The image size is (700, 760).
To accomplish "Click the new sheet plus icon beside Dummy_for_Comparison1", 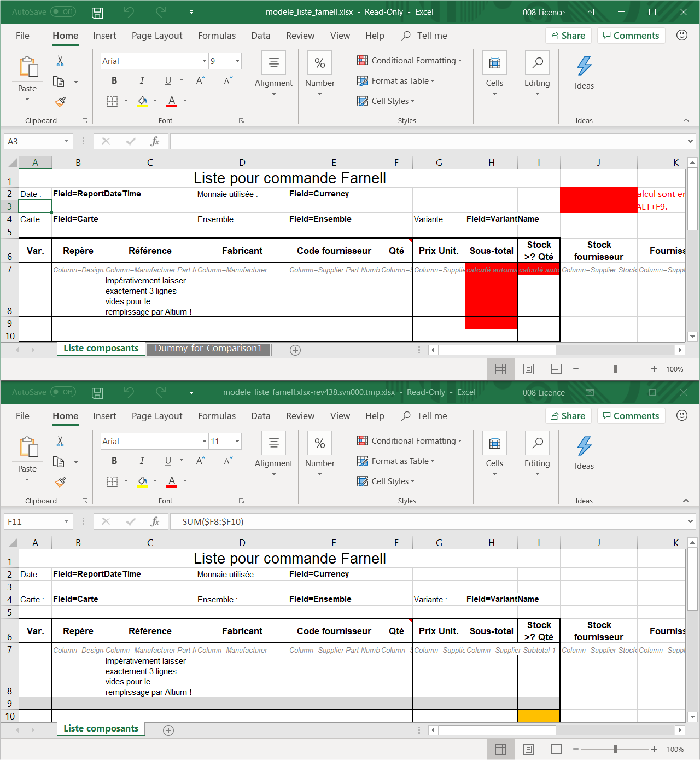I will pos(295,350).
